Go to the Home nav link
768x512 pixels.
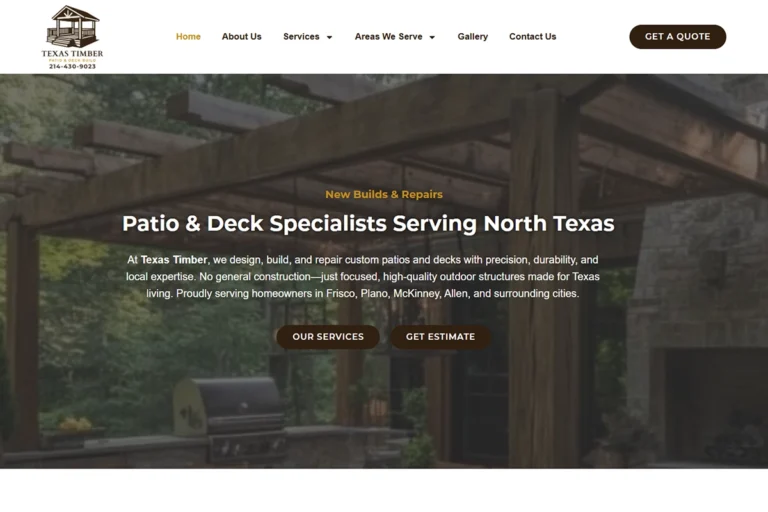tap(188, 37)
